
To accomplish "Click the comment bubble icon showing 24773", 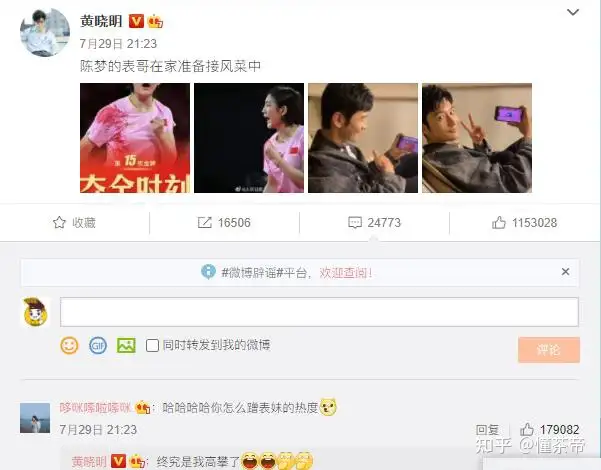I will pos(355,223).
